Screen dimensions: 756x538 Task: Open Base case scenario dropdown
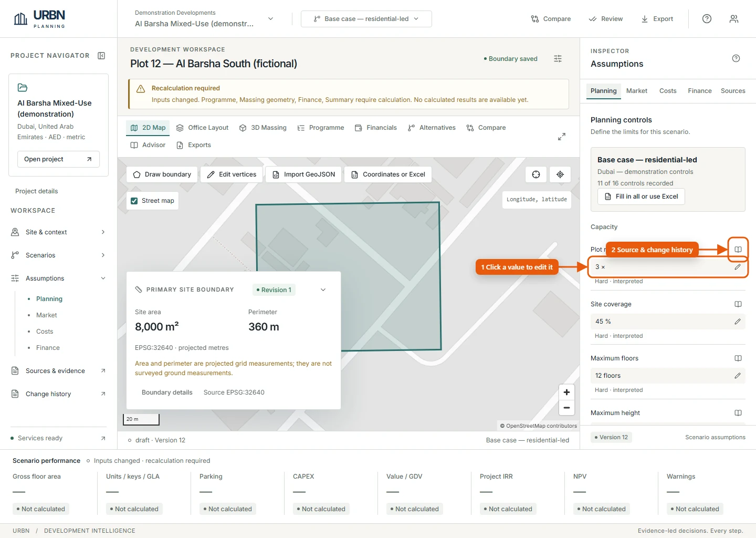[x=366, y=19]
